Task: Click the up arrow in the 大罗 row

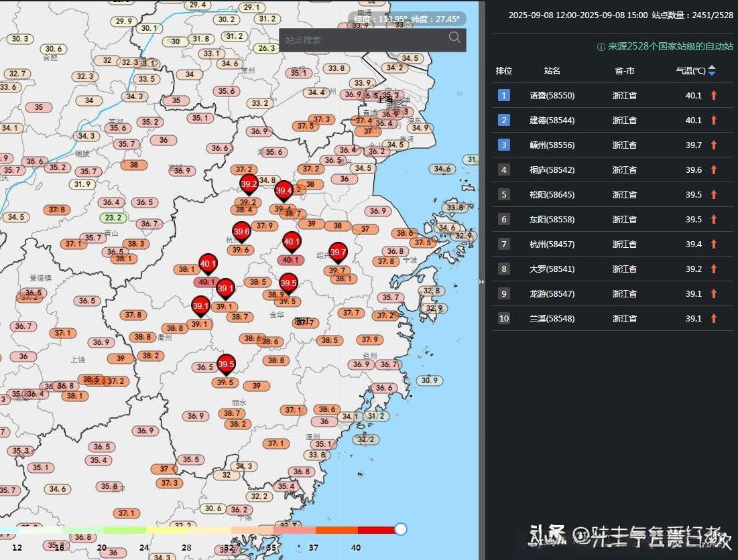Action: click(713, 269)
